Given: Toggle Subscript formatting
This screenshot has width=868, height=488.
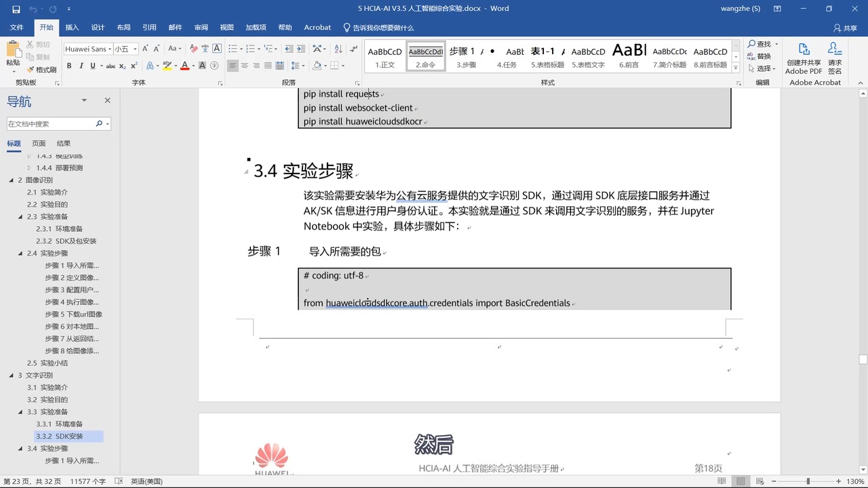Looking at the screenshot, I should (x=123, y=66).
